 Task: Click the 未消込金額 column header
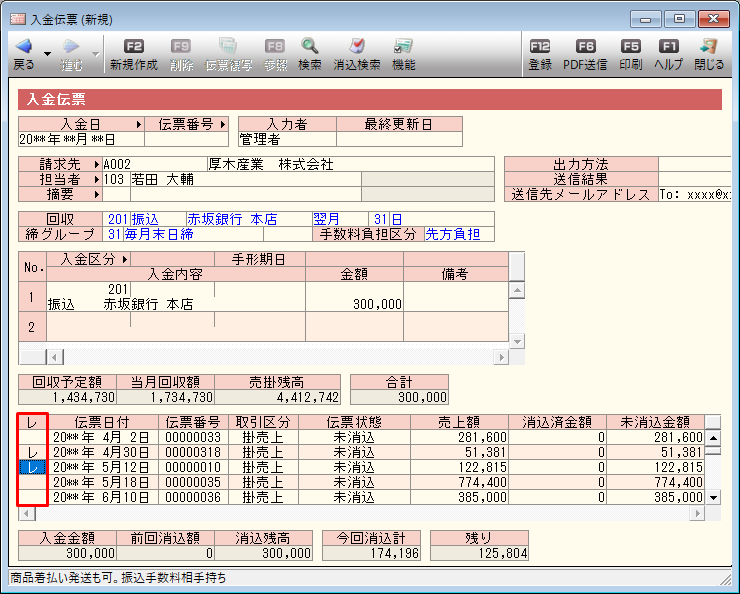pyautogui.click(x=655, y=422)
